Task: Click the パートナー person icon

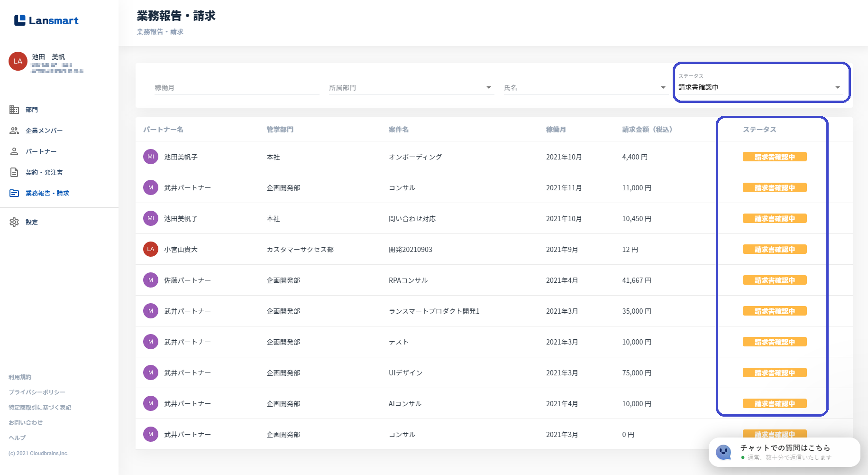Action: 14,151
